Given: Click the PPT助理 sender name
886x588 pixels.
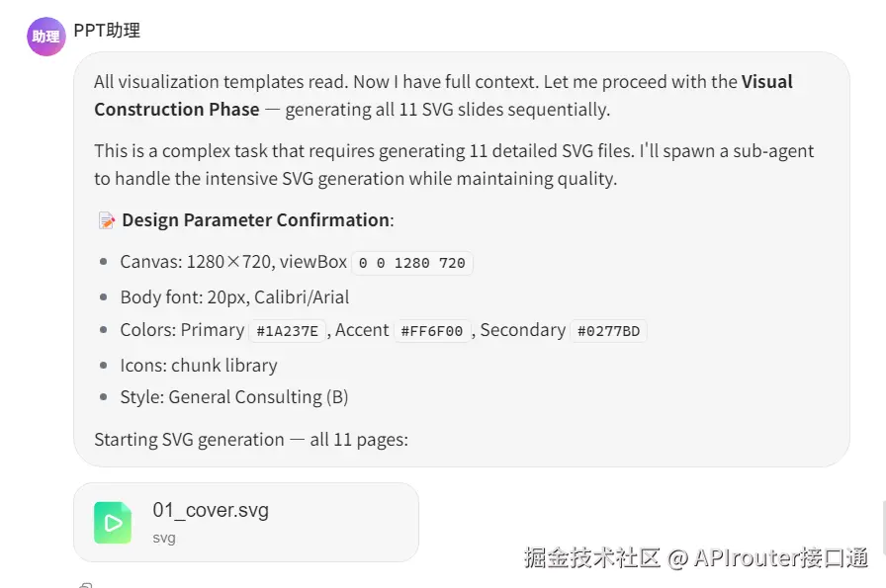Looking at the screenshot, I should coord(107,31).
